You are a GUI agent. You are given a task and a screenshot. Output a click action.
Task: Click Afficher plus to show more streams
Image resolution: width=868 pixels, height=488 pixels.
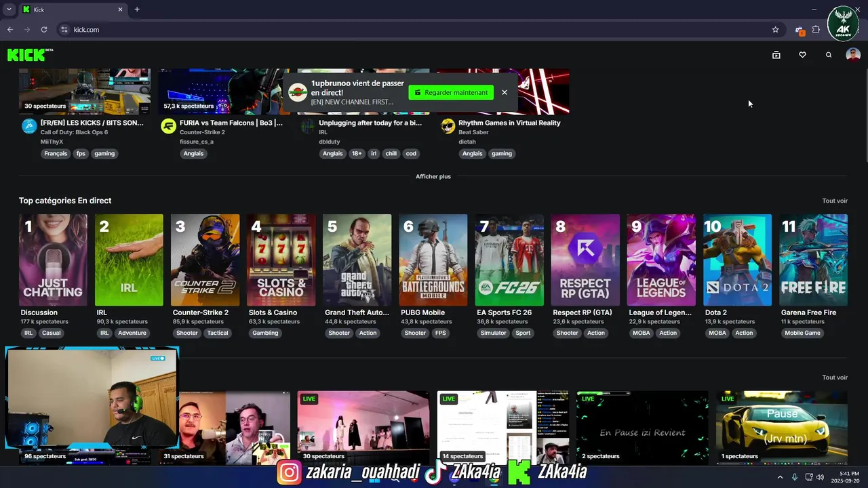click(x=433, y=176)
